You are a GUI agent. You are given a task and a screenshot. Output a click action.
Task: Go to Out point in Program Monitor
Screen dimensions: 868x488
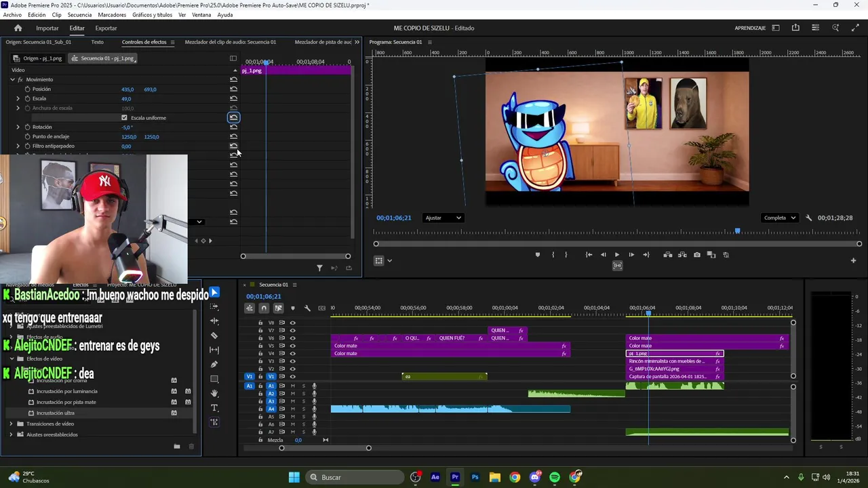646,255
